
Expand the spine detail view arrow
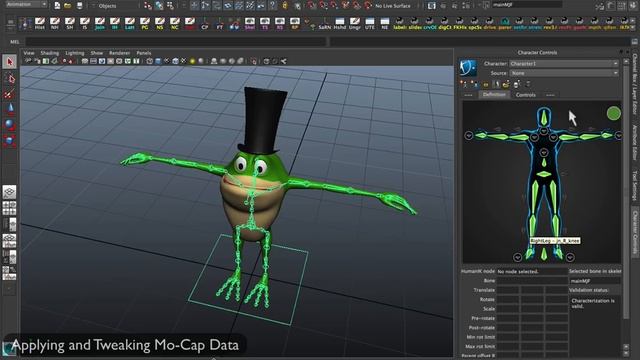pos(544,153)
